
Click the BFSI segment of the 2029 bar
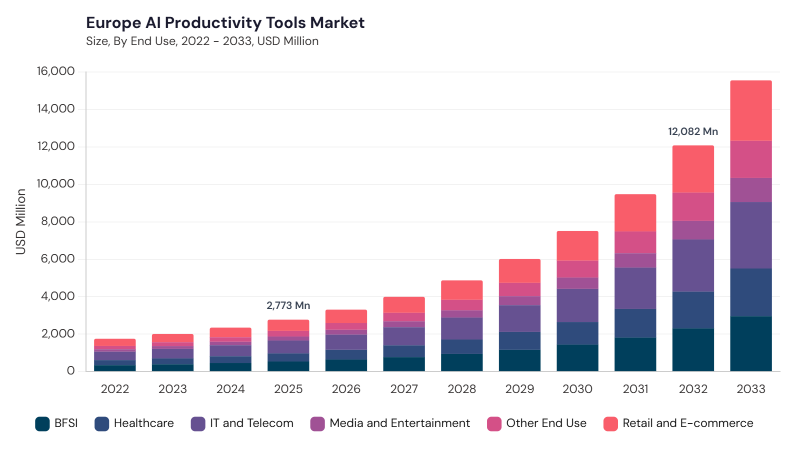(x=519, y=360)
